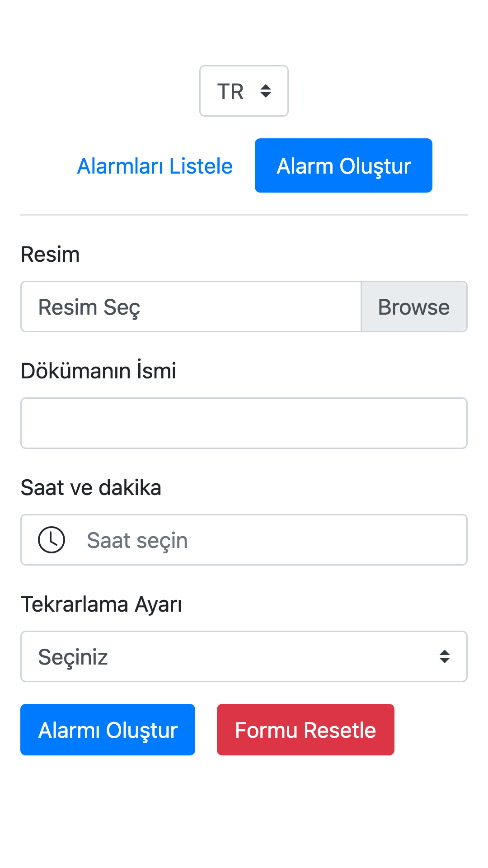Click the clock icon in the time field

[x=52, y=540]
